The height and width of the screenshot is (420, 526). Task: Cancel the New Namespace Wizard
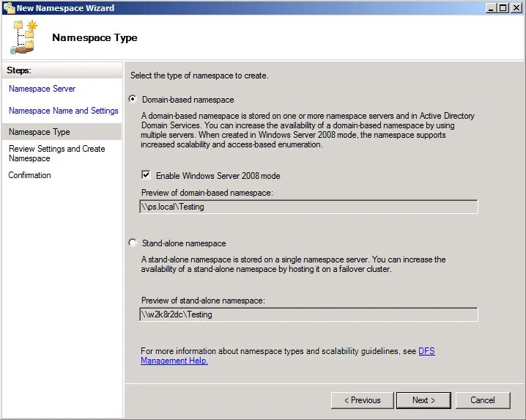(x=483, y=400)
